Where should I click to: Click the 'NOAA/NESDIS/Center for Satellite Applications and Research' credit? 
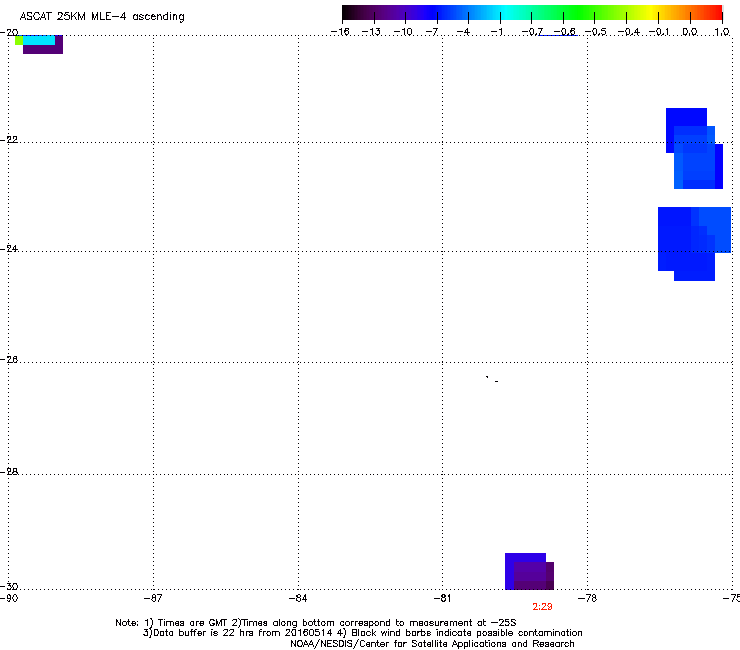click(432, 644)
